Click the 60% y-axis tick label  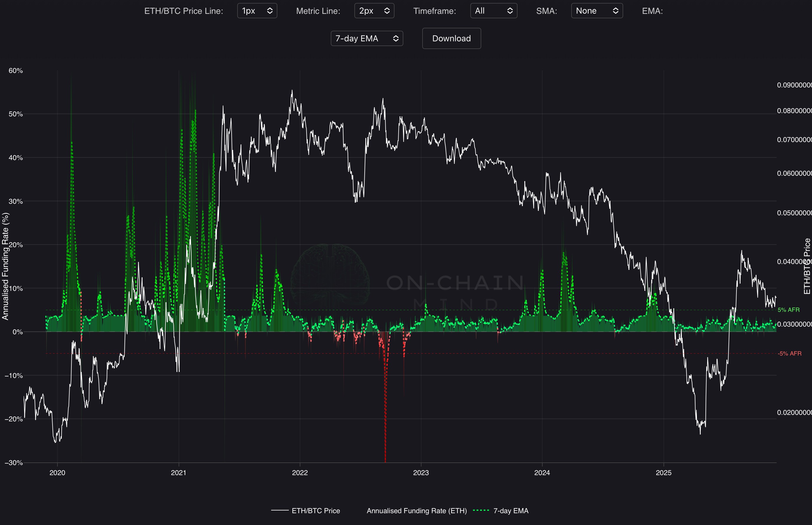pyautogui.click(x=16, y=71)
